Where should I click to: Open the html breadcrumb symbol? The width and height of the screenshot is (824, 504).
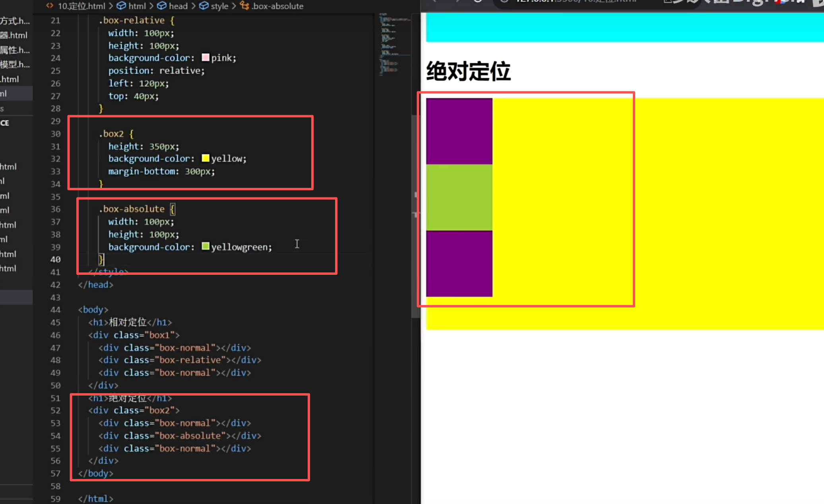point(137,6)
